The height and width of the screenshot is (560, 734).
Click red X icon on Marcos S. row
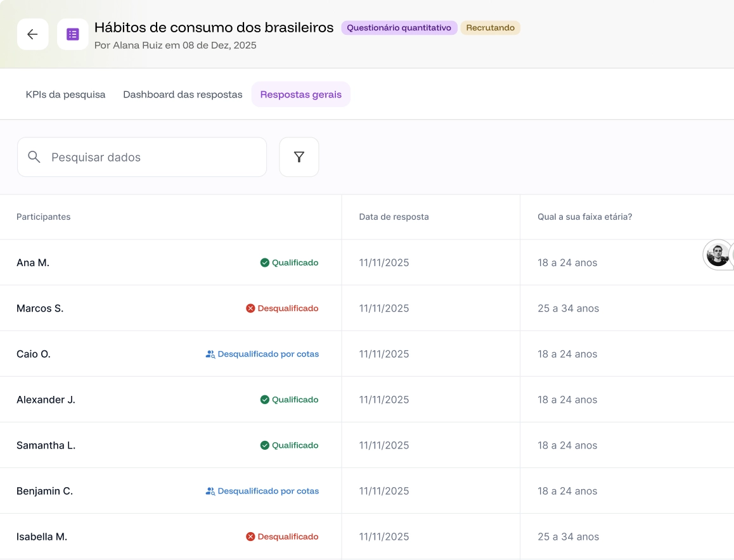tap(250, 309)
